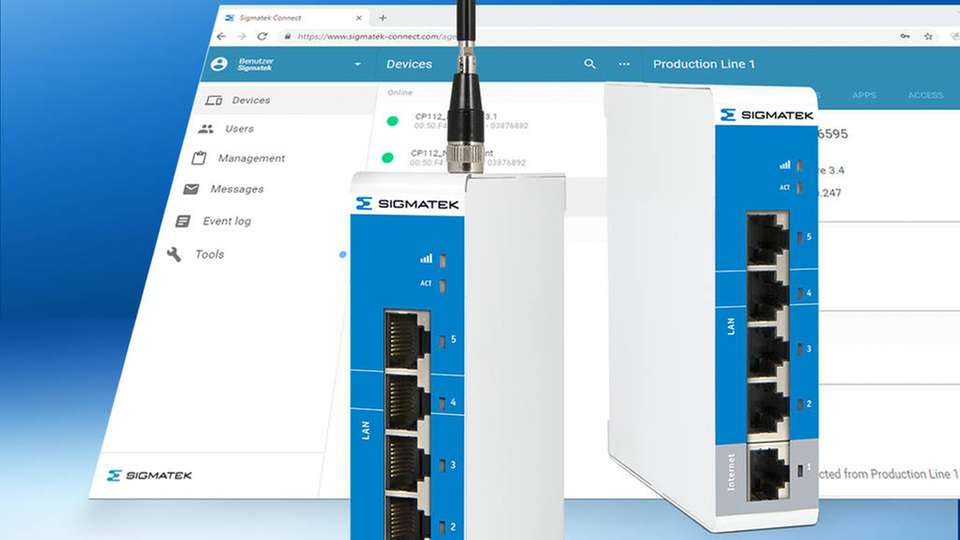Click the browser forward arrow

click(x=242, y=36)
